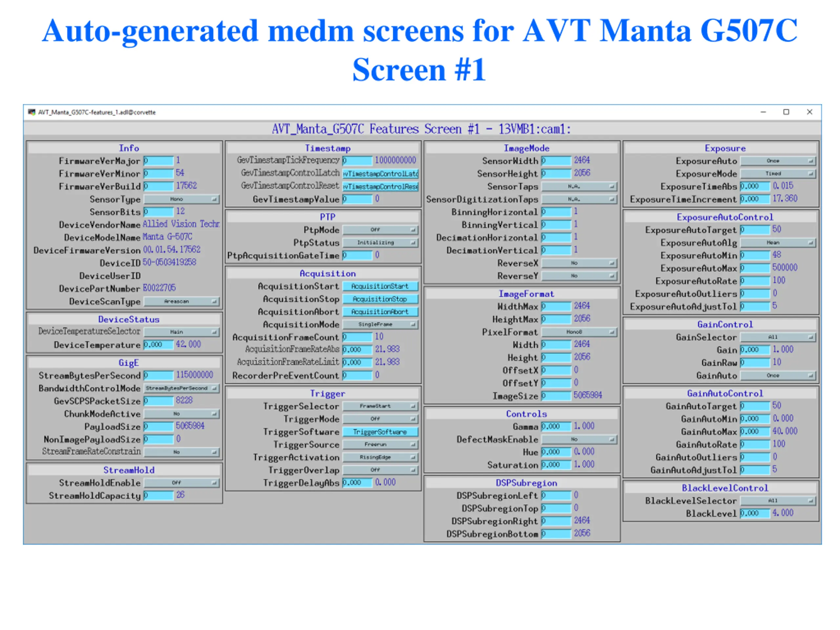Click the DeviceTemperature input field
The image size is (840, 630).
coord(159,345)
